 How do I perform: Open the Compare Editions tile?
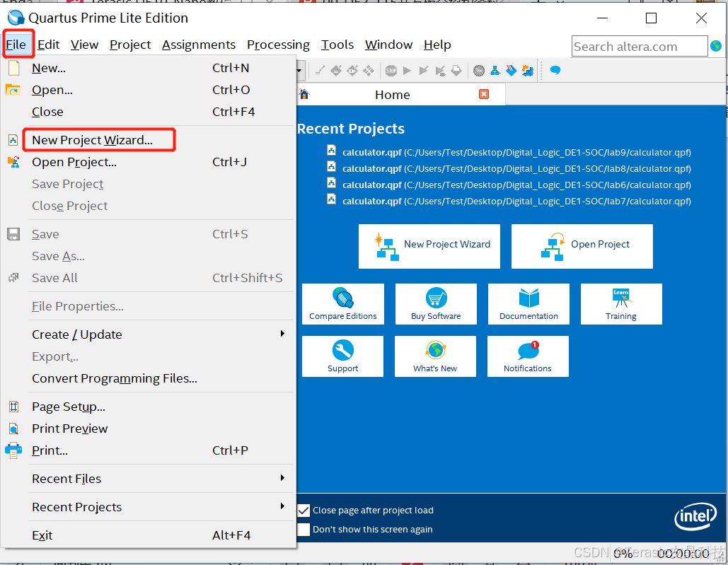click(342, 304)
